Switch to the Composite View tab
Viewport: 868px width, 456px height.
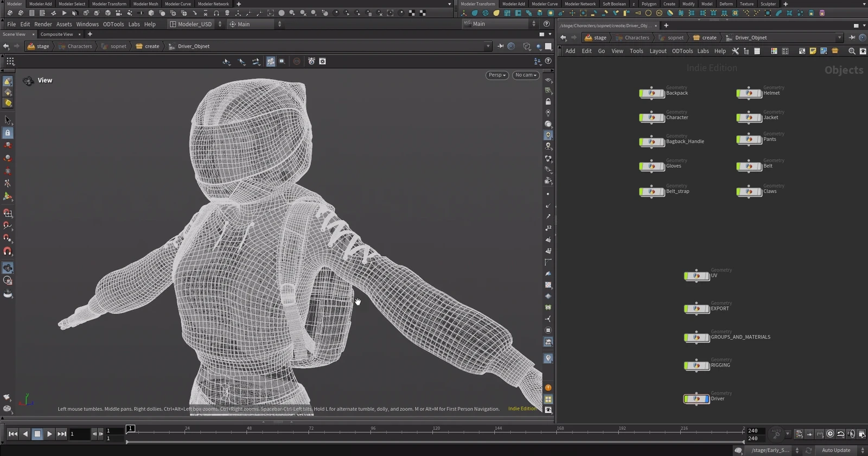[x=56, y=34]
